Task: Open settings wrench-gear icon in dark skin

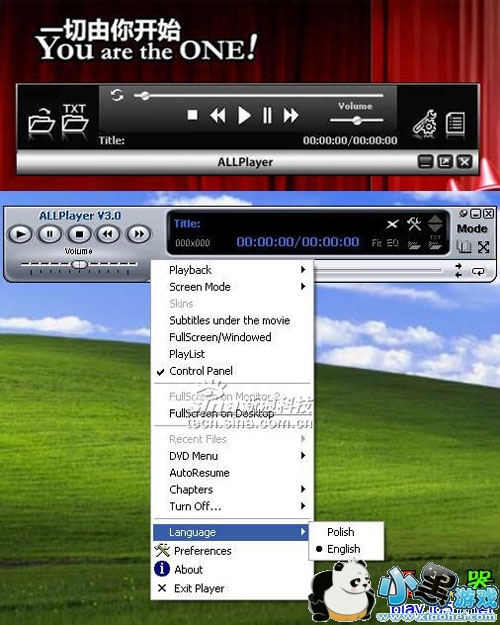Action: pyautogui.click(x=425, y=124)
